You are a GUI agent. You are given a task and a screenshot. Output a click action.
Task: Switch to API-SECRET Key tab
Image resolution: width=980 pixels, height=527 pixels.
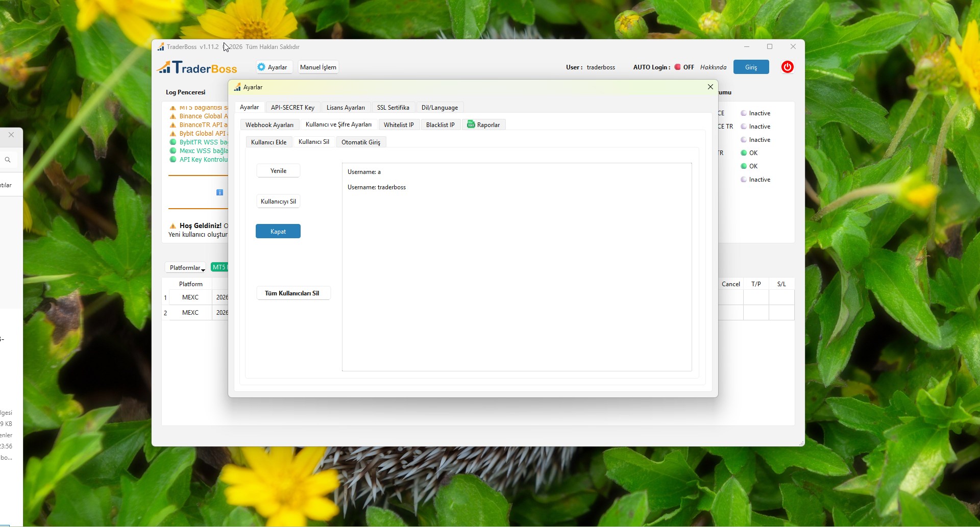[x=292, y=107]
